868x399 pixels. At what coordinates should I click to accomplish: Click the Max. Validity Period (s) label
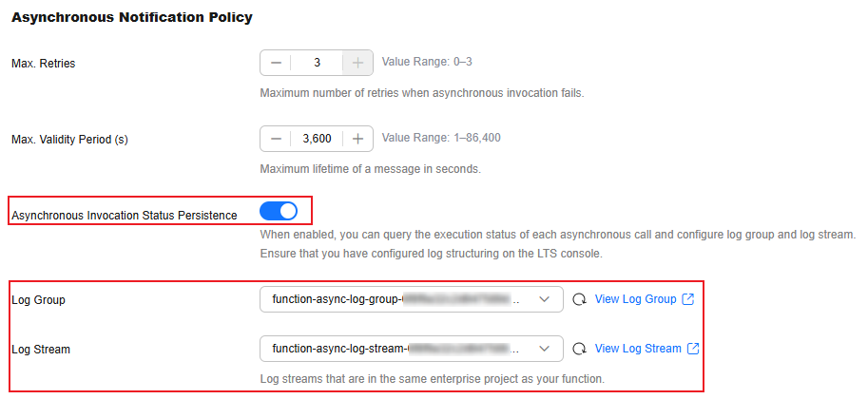(x=69, y=140)
